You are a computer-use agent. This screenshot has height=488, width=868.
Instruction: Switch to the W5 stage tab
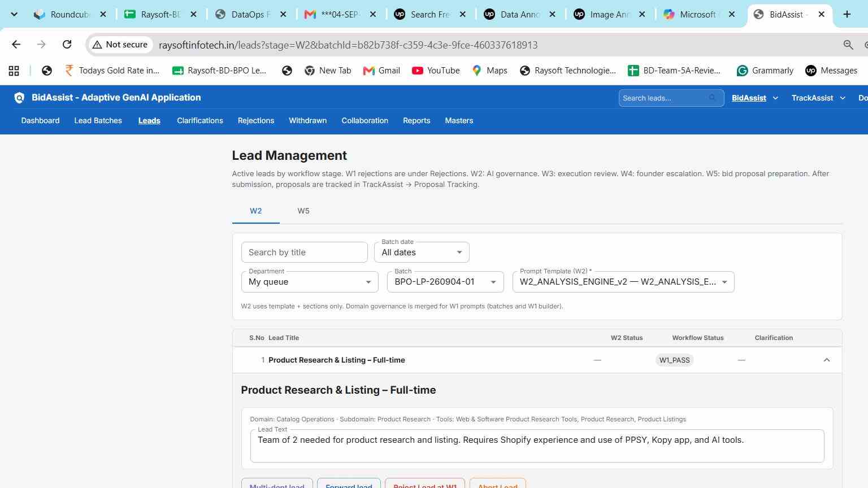[303, 211]
